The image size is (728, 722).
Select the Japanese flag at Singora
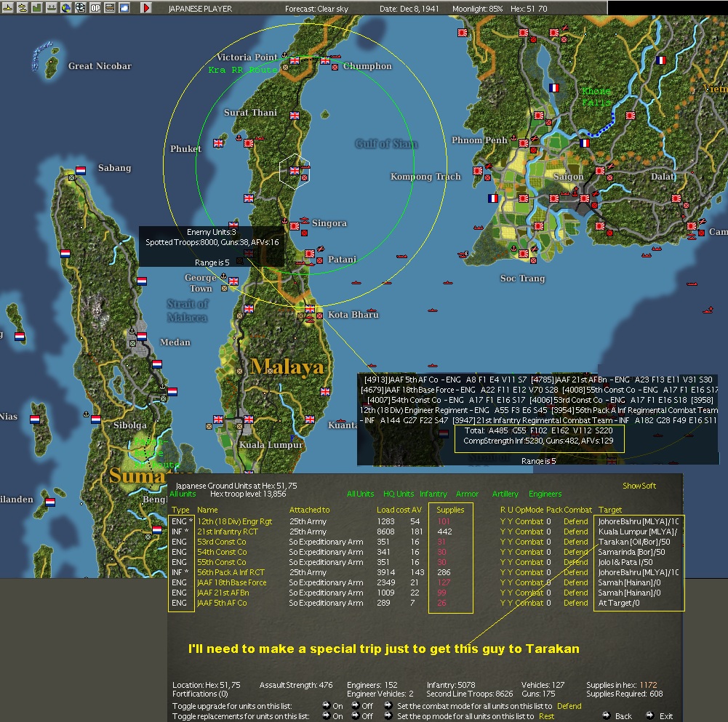[295, 226]
